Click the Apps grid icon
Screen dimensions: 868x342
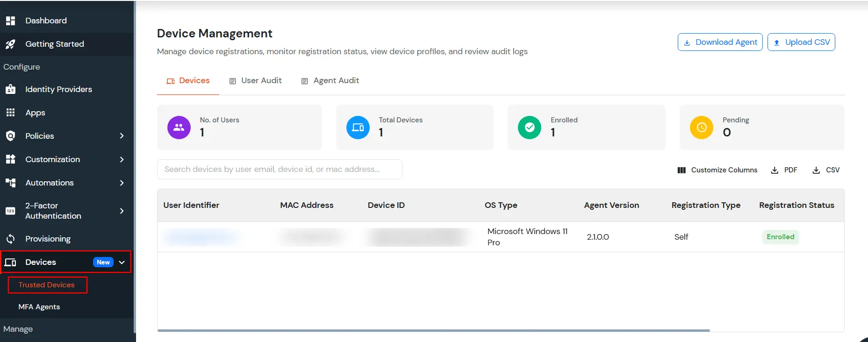[10, 113]
